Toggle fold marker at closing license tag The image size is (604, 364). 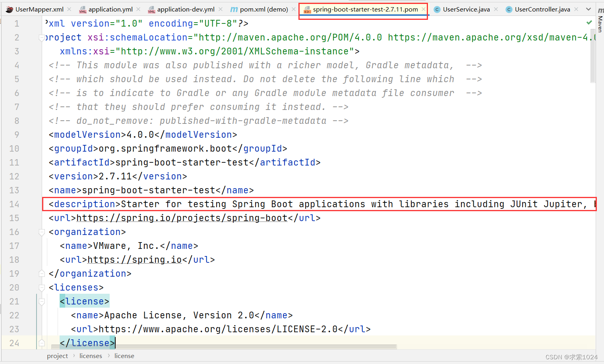coord(42,343)
